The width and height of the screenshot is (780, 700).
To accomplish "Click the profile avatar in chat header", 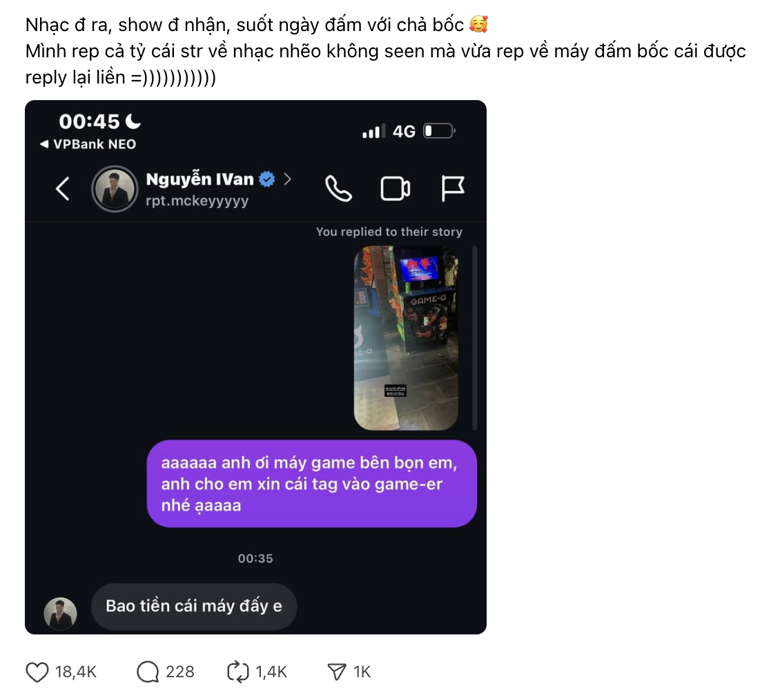I will [115, 188].
